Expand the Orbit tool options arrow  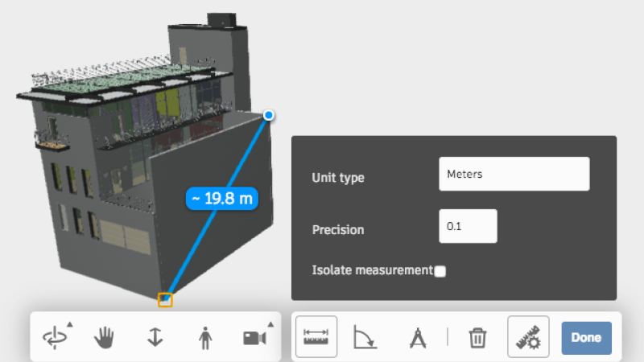click(x=70, y=324)
